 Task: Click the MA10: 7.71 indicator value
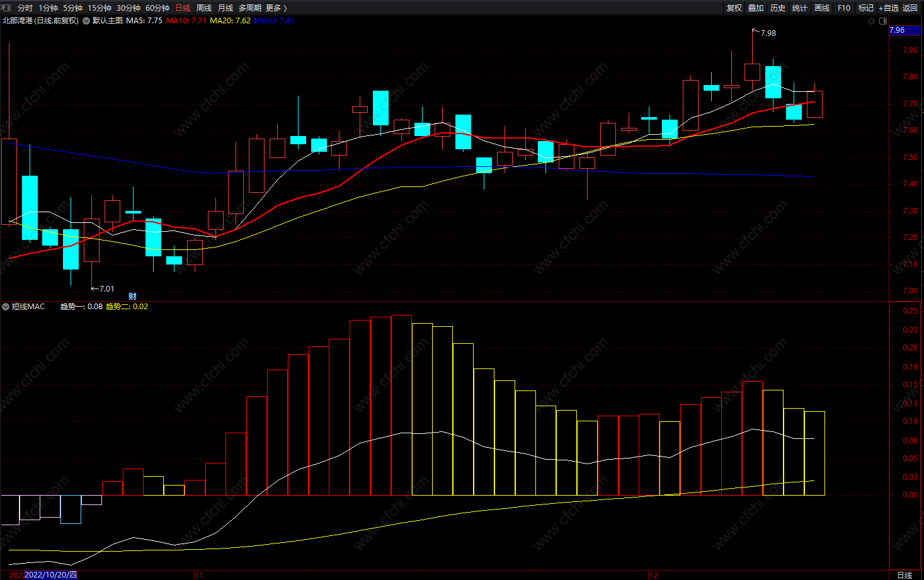[x=186, y=21]
